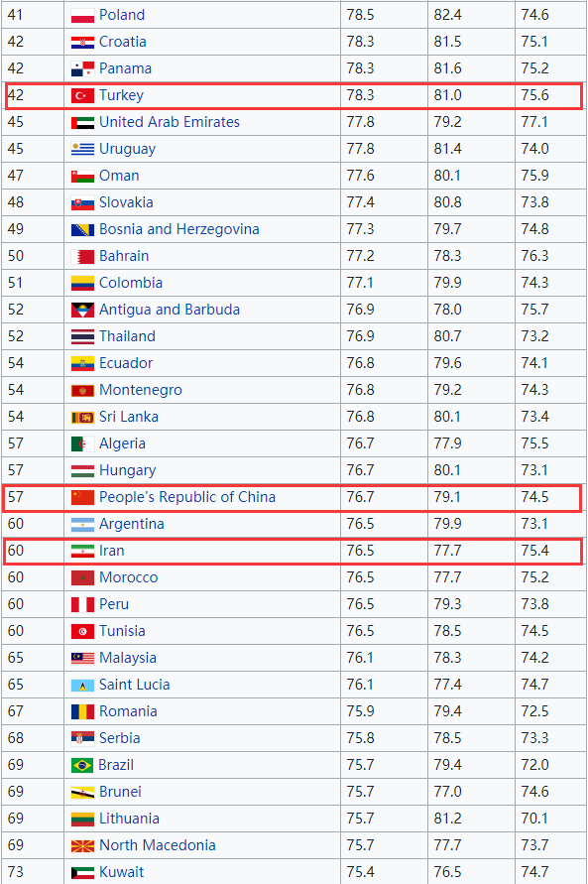Open the Croatia link

(122, 42)
